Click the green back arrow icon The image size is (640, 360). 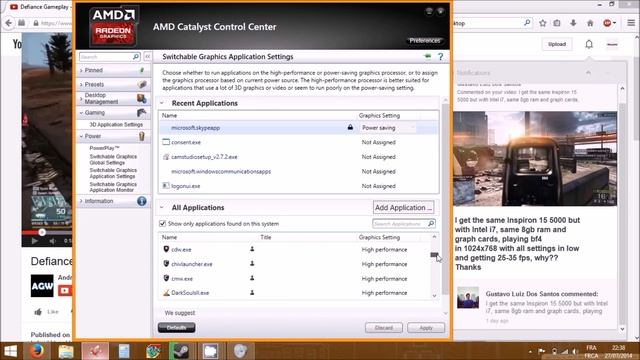pyautogui.click(x=427, y=56)
